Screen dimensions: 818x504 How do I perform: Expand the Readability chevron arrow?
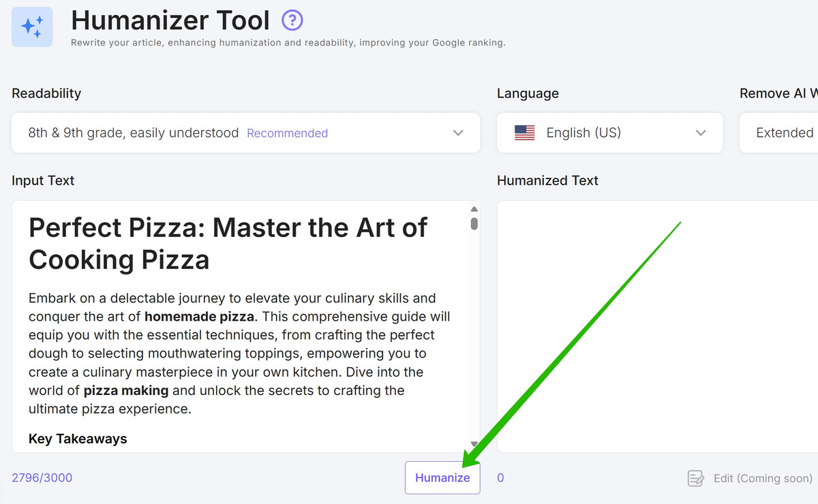click(x=458, y=133)
